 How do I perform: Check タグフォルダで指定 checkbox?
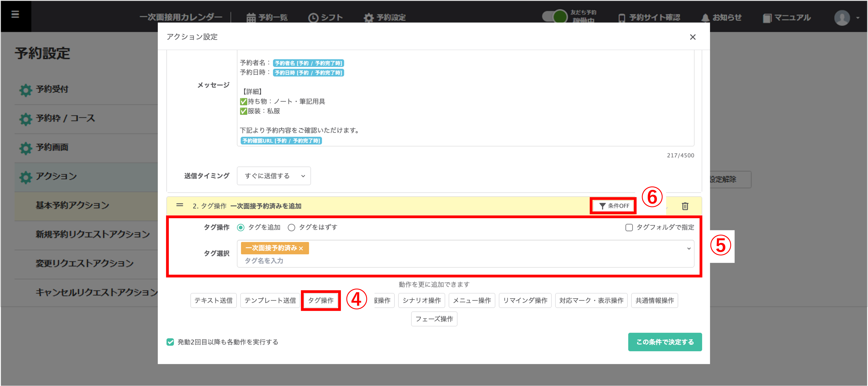(629, 228)
